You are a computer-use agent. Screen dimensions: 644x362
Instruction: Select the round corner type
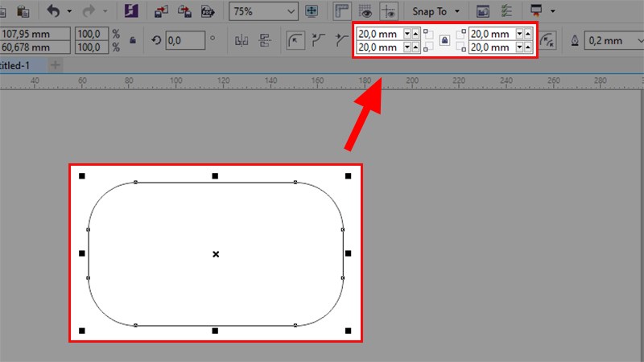(295, 40)
